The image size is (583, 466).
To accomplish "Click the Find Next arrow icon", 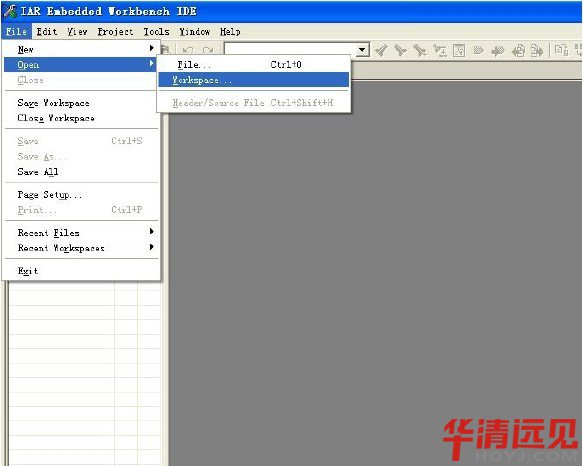I will [400, 50].
